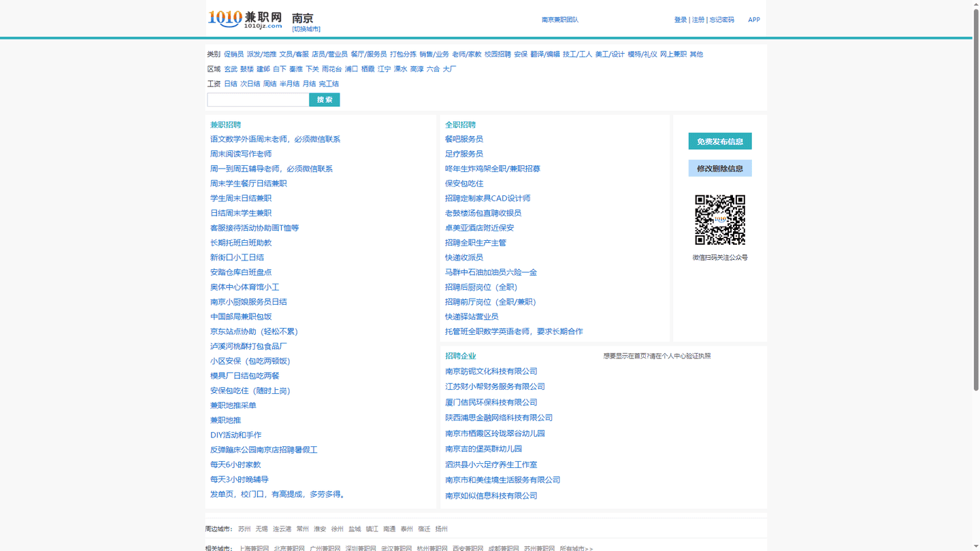Open nearby city 镇江 link
This screenshot has width=980, height=551.
[372, 529]
